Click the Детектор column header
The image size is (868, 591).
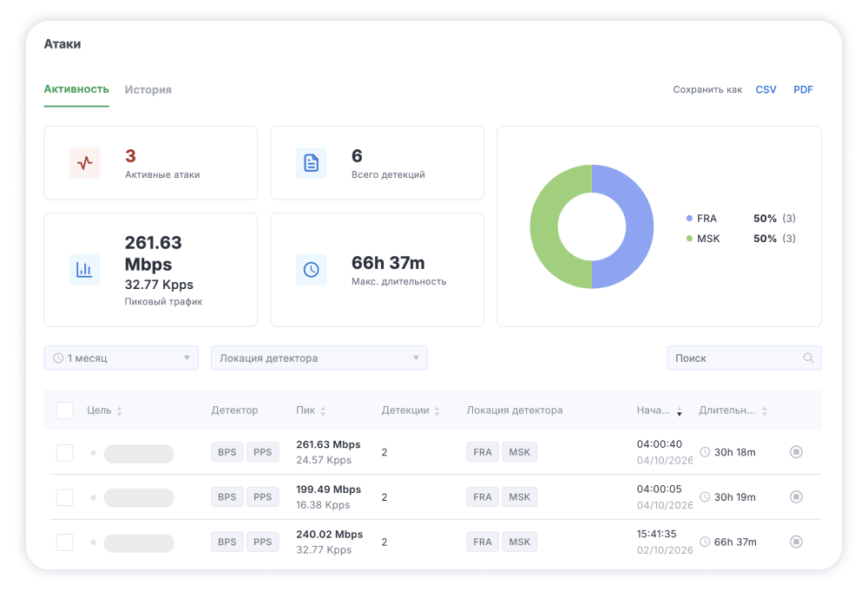(234, 410)
